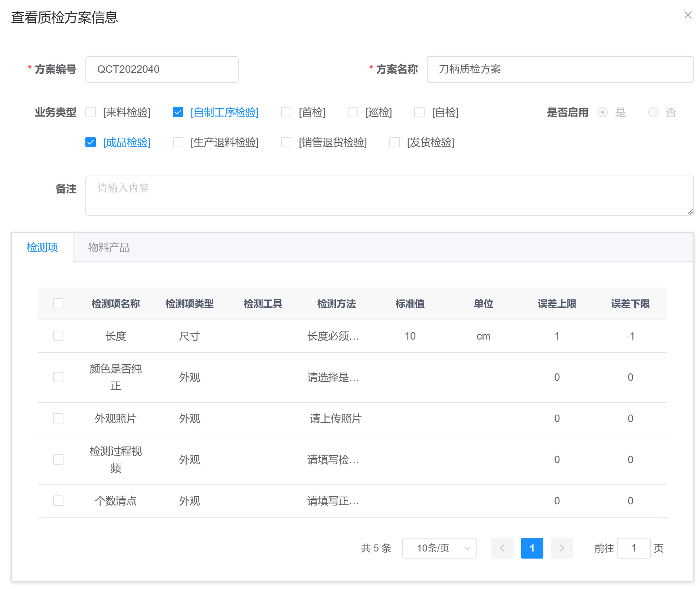Click the standard value 10 cell
This screenshot has width=700, height=589.
point(410,336)
